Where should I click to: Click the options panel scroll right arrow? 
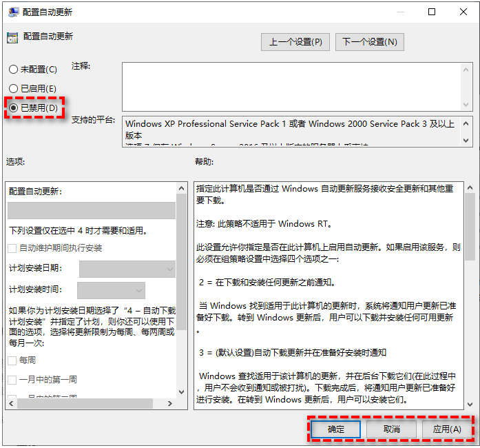[170, 403]
